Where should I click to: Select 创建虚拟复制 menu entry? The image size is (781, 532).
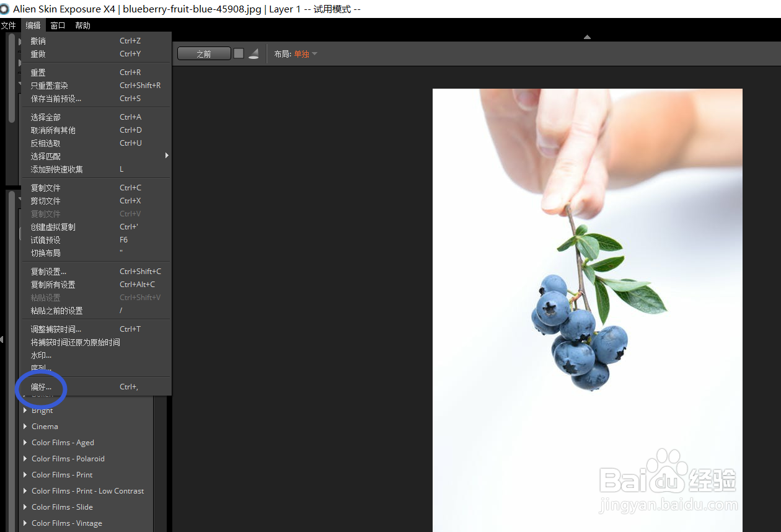click(97, 227)
